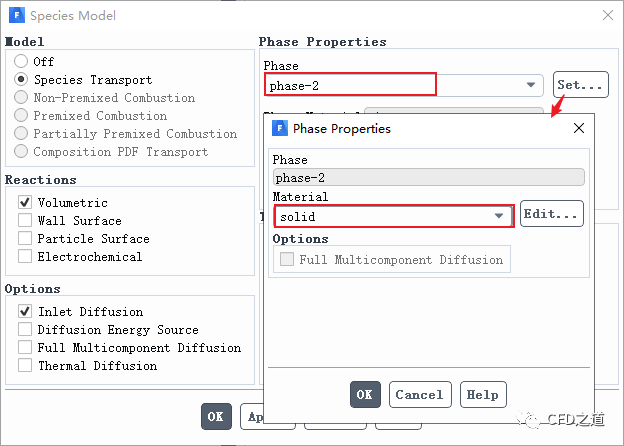
Task: Enable Electrochemical reactions checkbox
Action: (25, 257)
